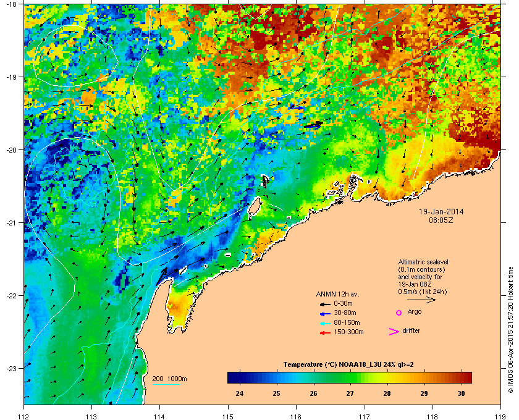
Task: Click the 08:05Z time label
Action: 441,220
